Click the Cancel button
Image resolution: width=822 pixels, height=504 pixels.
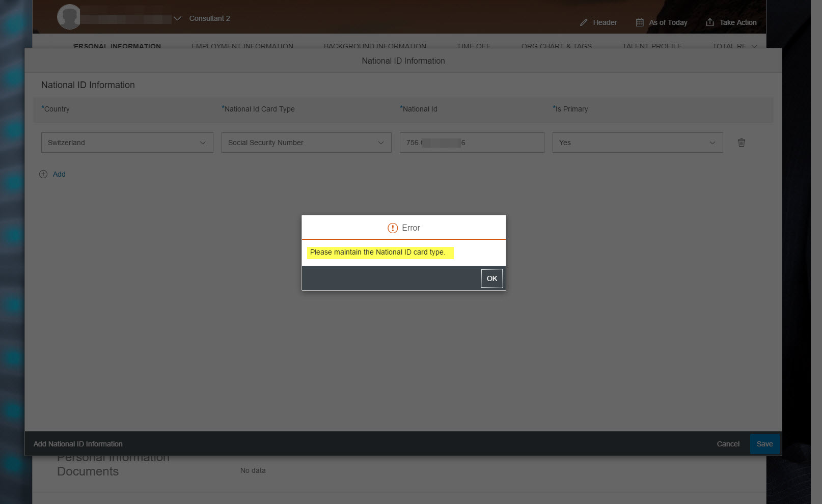click(728, 444)
